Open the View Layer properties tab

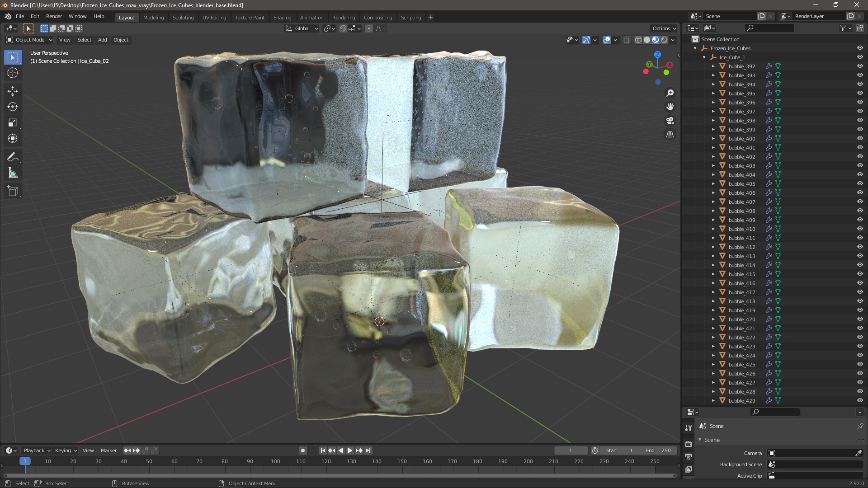pos(689,469)
